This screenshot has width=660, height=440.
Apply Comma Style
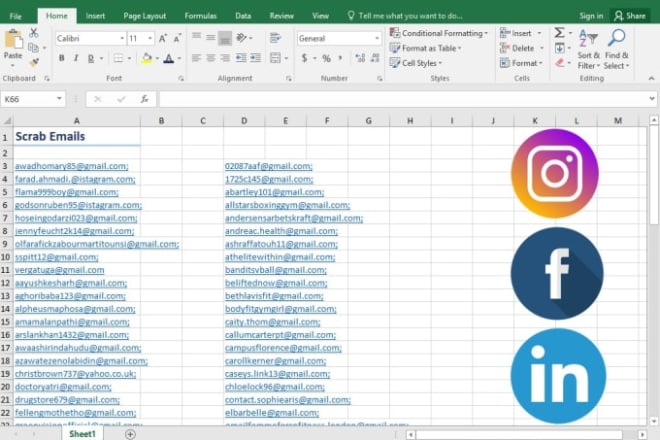340,58
